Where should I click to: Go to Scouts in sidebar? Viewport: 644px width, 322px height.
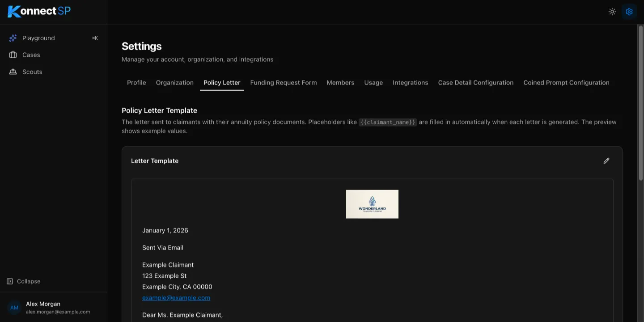(x=54, y=72)
